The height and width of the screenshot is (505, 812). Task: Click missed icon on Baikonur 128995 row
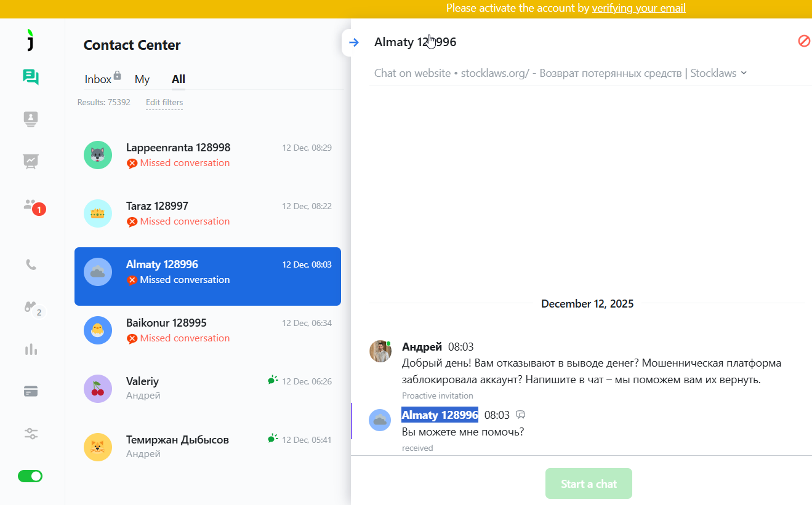click(x=132, y=339)
